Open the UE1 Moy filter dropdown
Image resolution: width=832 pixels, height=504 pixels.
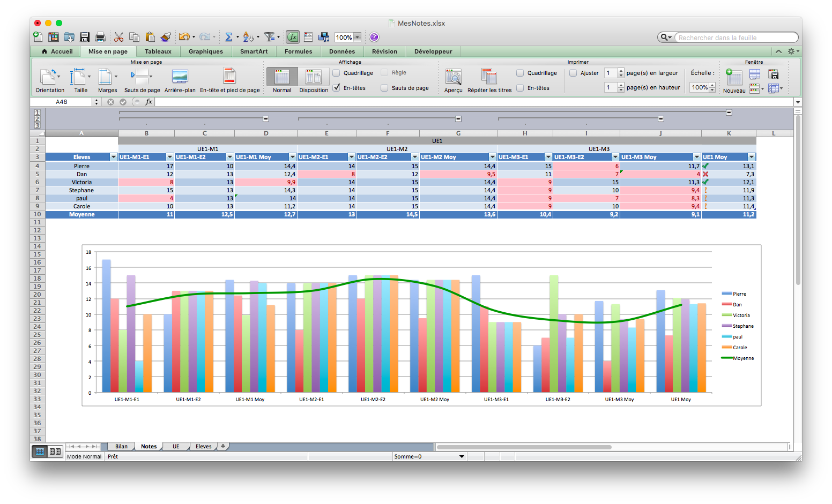[751, 157]
